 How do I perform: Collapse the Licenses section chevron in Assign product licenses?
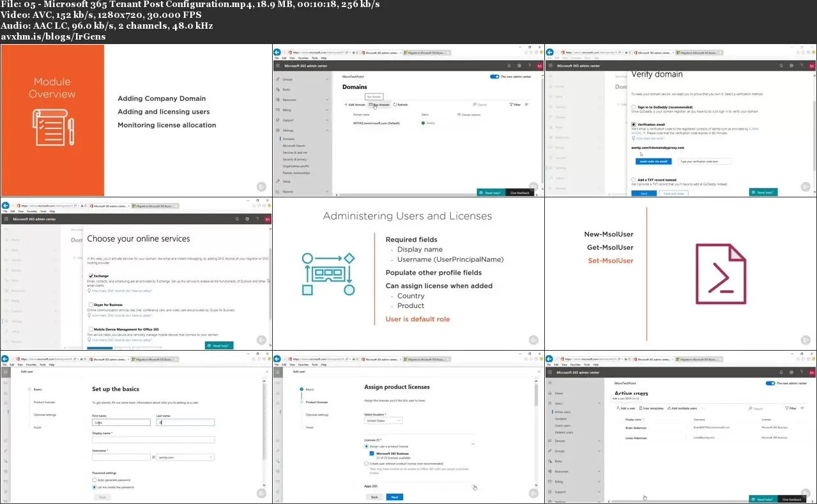[473, 443]
